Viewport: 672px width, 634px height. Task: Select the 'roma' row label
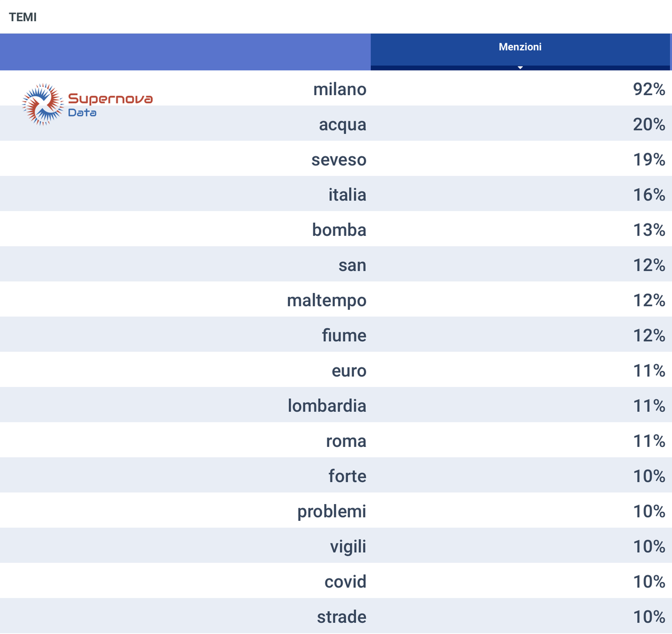[x=346, y=441]
